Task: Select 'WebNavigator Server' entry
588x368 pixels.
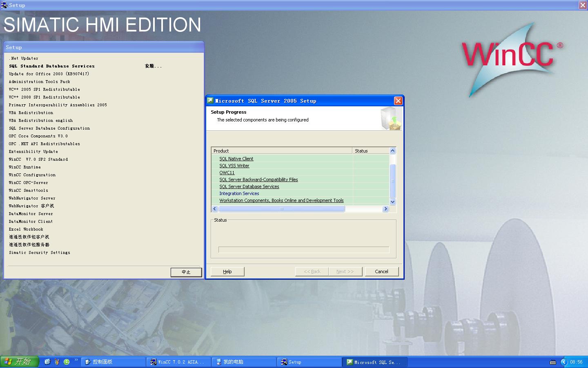Action: (x=32, y=198)
